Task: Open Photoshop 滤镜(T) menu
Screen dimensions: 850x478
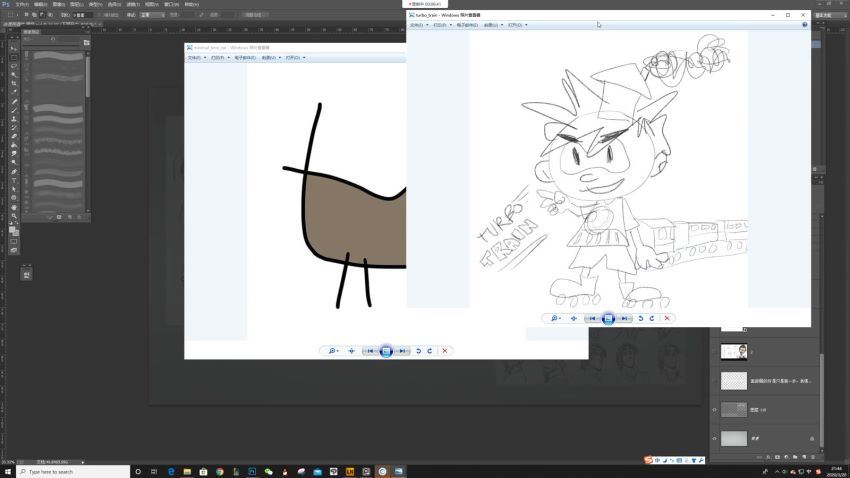Action: (x=133, y=4)
